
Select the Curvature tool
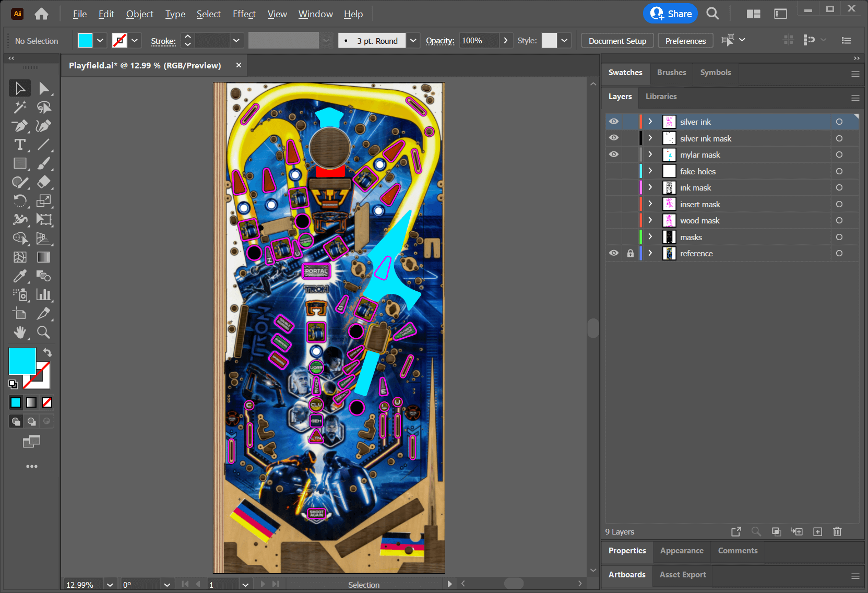(44, 126)
